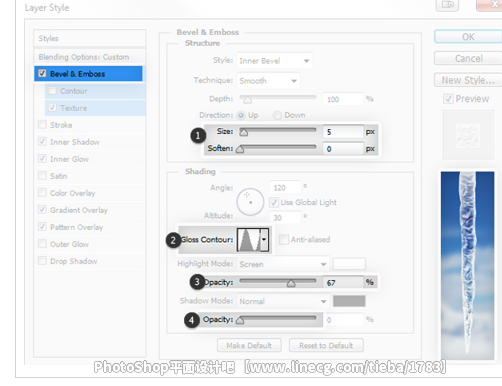The image size is (502, 386).
Task: Click the New Style... button
Action: pyautogui.click(x=468, y=80)
